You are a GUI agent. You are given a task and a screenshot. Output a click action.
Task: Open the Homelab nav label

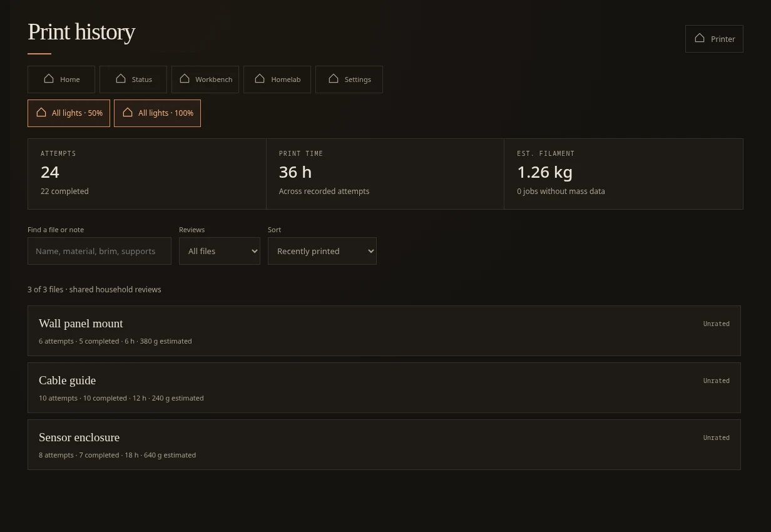click(286, 79)
